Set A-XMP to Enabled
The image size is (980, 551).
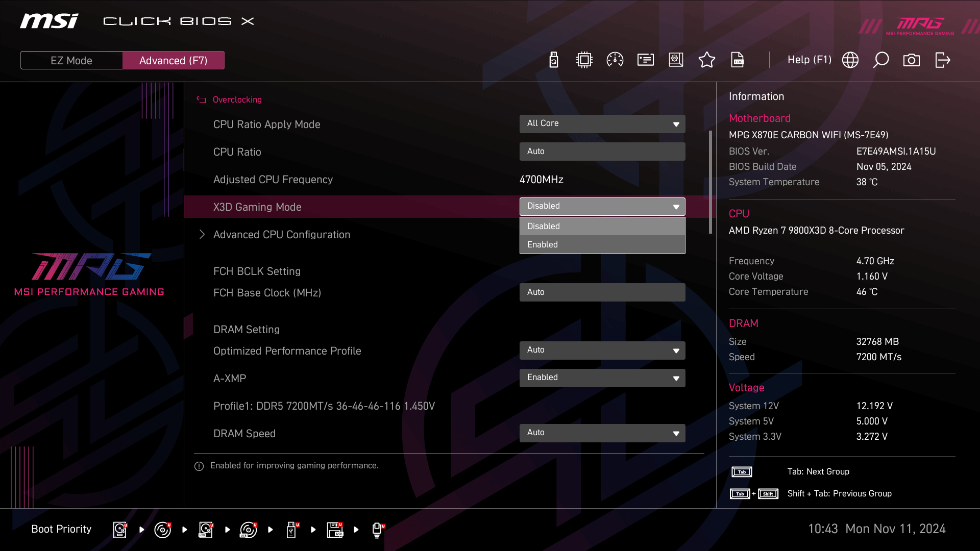tap(602, 378)
